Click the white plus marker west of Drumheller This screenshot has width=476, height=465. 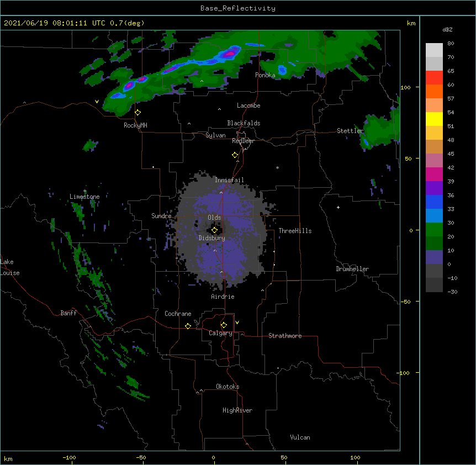[338, 207]
